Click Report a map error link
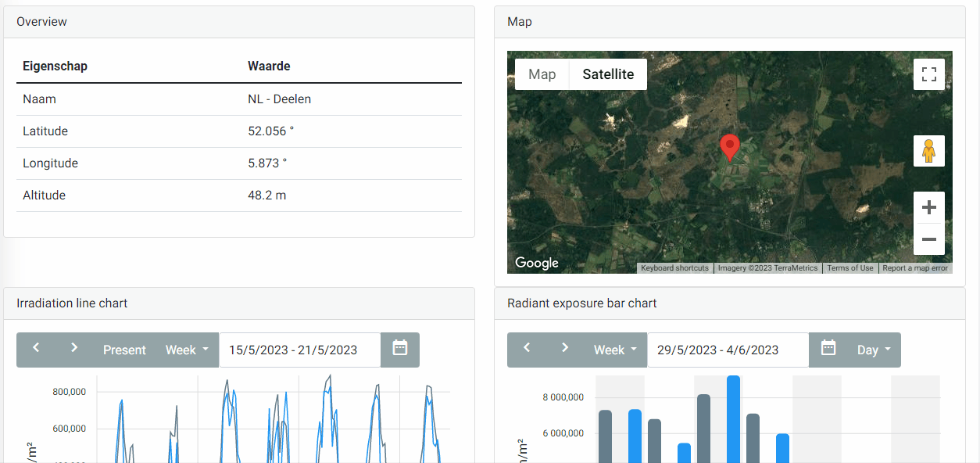 tap(915, 268)
